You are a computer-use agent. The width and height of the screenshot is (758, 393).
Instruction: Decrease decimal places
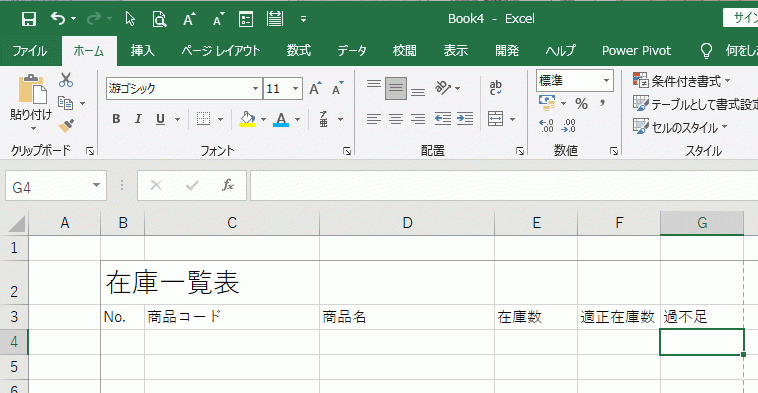coord(568,126)
